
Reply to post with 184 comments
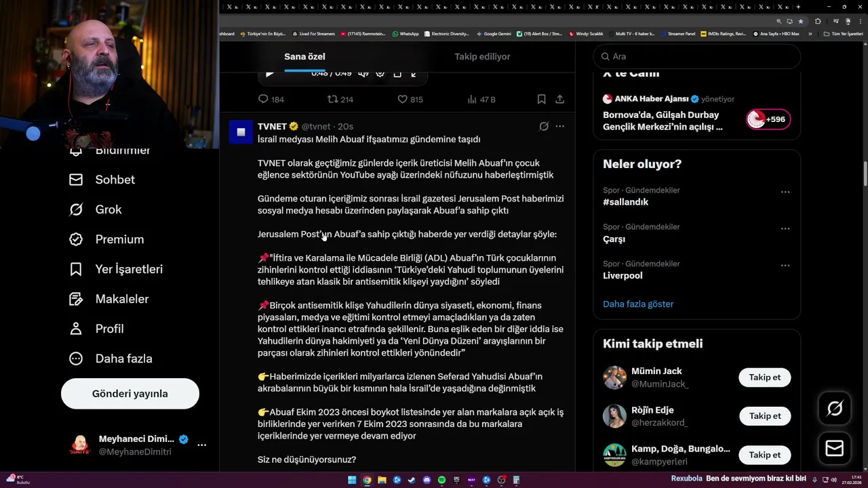pos(271,99)
